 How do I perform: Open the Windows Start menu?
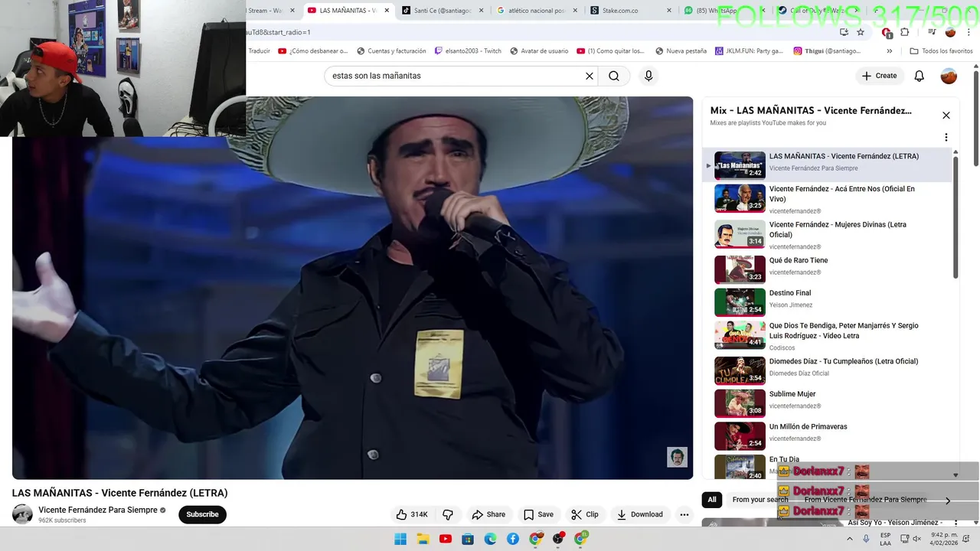(400, 539)
